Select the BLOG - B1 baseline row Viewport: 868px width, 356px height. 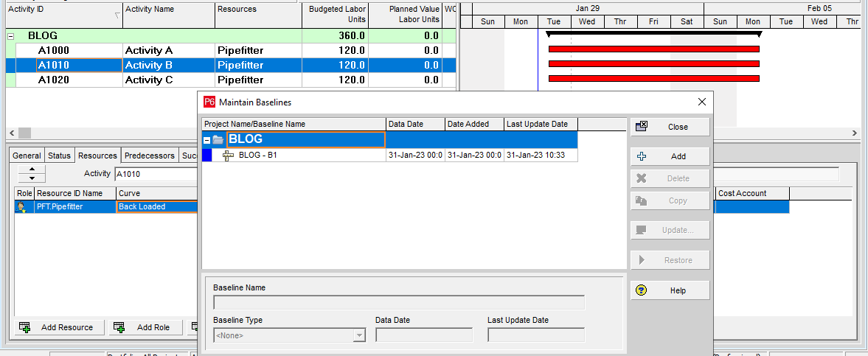point(310,156)
